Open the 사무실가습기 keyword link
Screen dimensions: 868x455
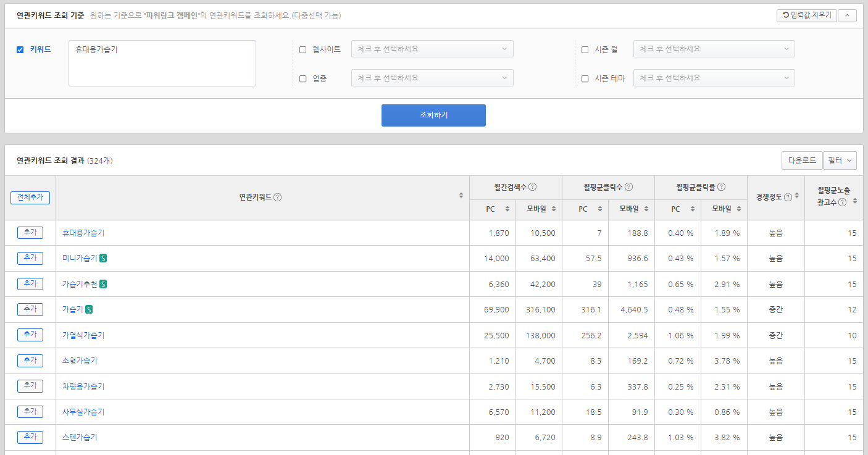click(x=83, y=412)
